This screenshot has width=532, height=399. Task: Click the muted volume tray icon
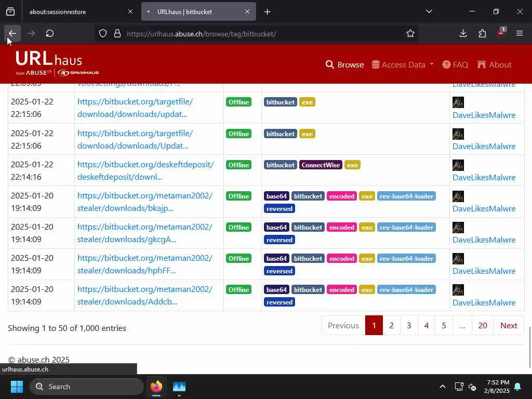coord(472,387)
